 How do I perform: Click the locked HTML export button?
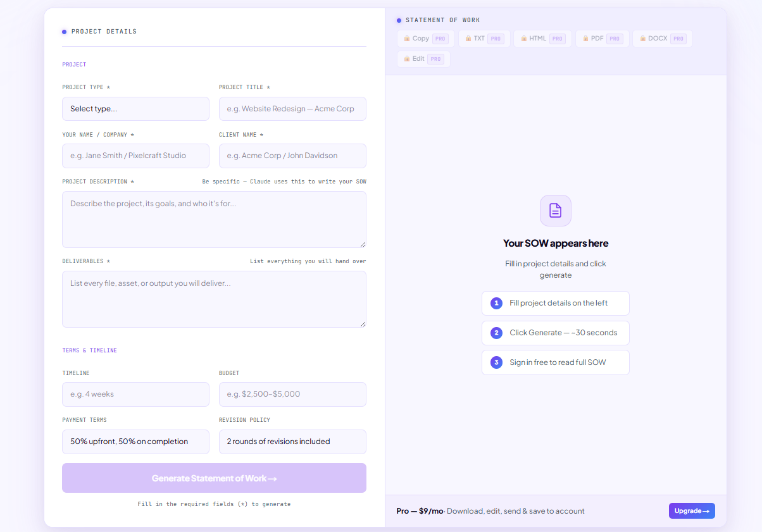(x=542, y=39)
